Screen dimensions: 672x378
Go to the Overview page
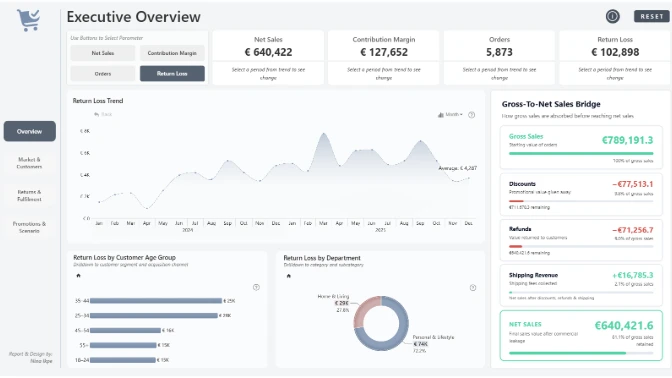point(30,132)
